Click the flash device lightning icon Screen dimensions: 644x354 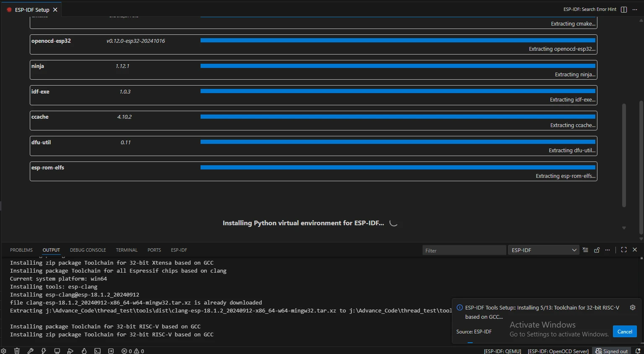44,351
